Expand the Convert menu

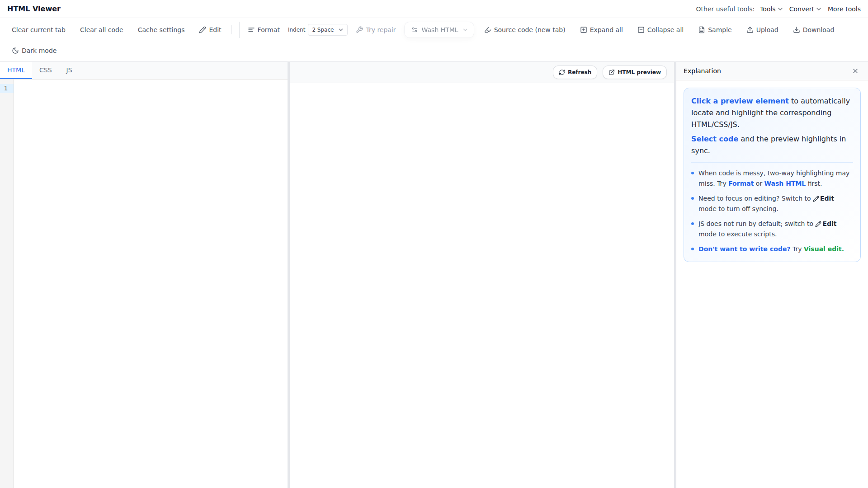pos(805,9)
